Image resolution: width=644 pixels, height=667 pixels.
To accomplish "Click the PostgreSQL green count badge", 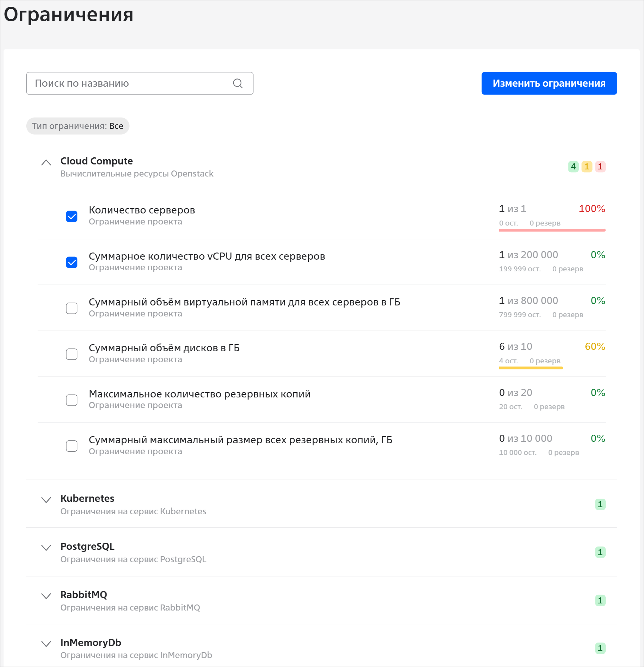I will point(600,552).
